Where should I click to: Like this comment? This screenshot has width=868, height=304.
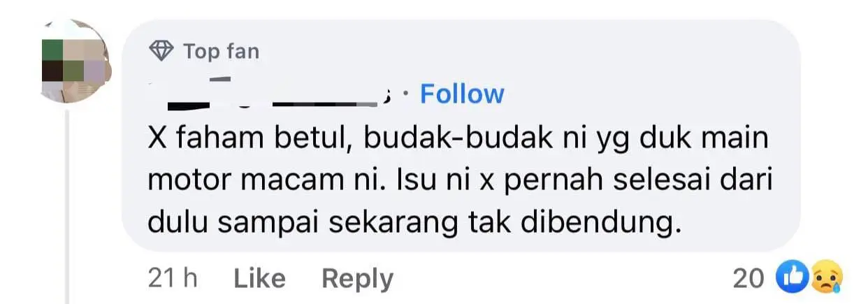coord(259,279)
